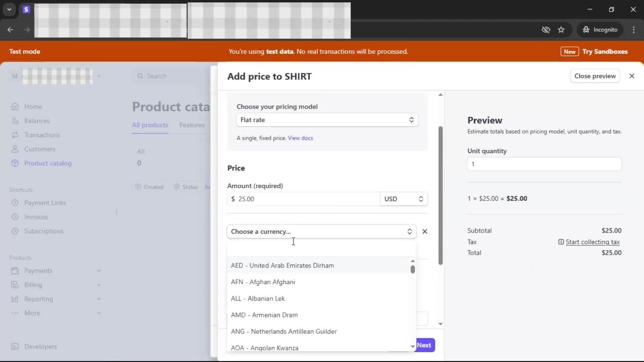The width and height of the screenshot is (644, 362).
Task: Open Balances via its sidebar icon
Action: [15, 121]
